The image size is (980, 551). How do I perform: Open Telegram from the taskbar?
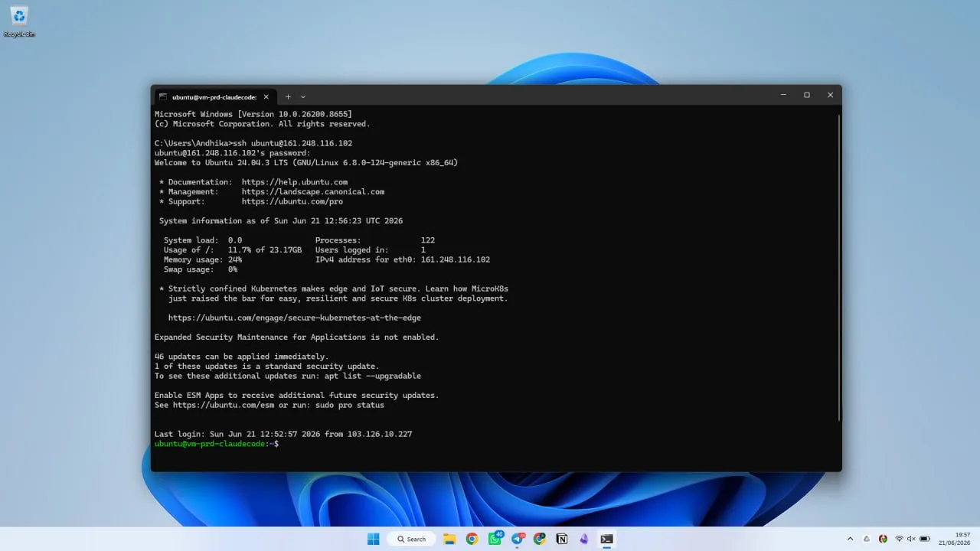point(518,539)
